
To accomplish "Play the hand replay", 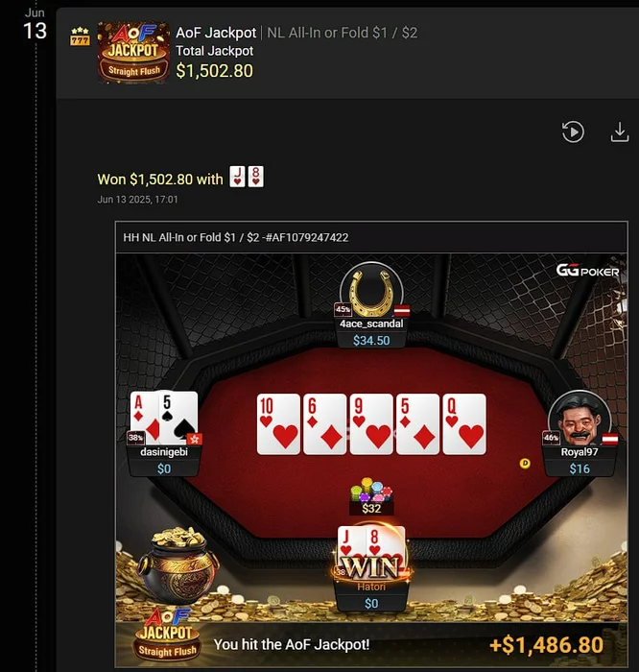I will pos(573,132).
